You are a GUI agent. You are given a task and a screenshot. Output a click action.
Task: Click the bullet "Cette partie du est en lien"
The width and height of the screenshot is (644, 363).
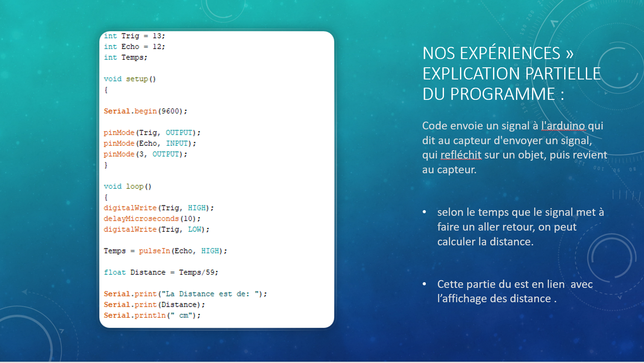(514, 291)
